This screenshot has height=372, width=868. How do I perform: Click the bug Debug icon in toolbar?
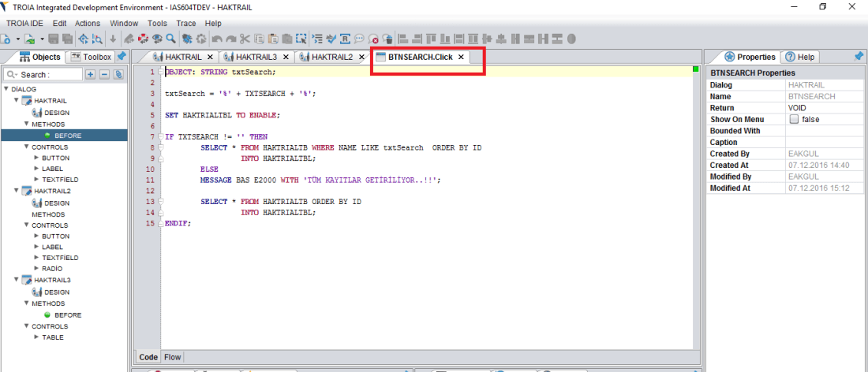click(x=187, y=39)
